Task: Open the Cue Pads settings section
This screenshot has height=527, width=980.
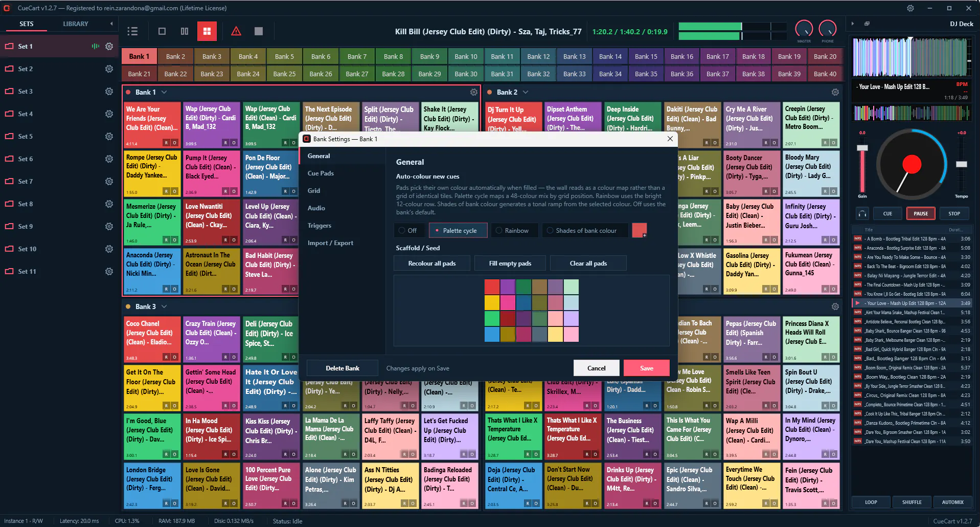Action: tap(342, 173)
